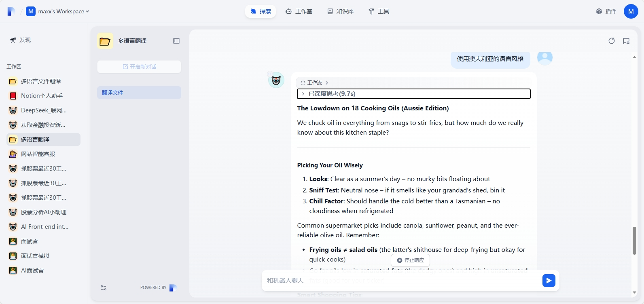Click the bot avatar in the chat

tap(276, 80)
